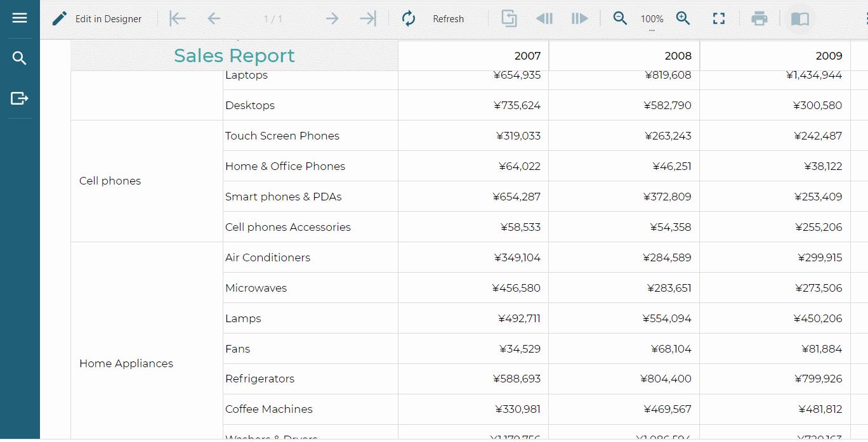
Task: Zoom out using the magnifier minus icon
Action: (620, 18)
